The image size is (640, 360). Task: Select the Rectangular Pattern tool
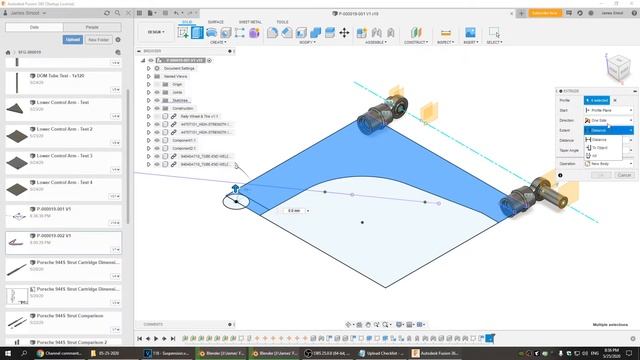click(240, 32)
